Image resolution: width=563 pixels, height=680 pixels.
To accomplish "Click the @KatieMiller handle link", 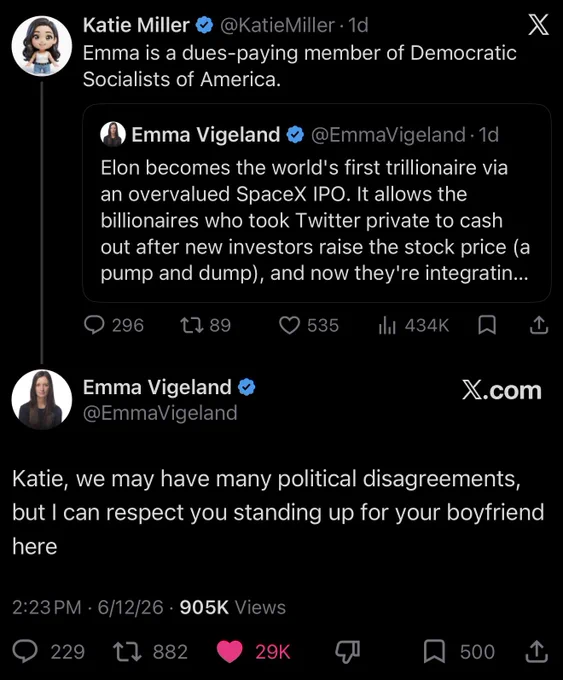I will pyautogui.click(x=277, y=25).
